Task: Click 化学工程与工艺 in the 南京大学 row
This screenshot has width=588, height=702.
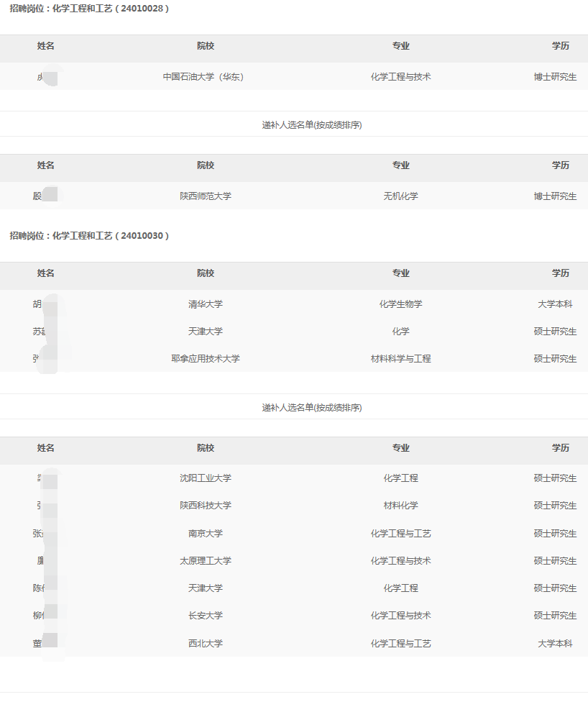Action: pyautogui.click(x=400, y=534)
